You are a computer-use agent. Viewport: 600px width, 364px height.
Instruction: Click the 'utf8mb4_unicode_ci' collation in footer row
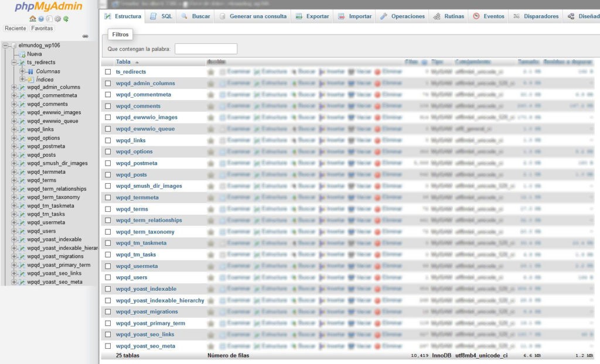(x=482, y=356)
